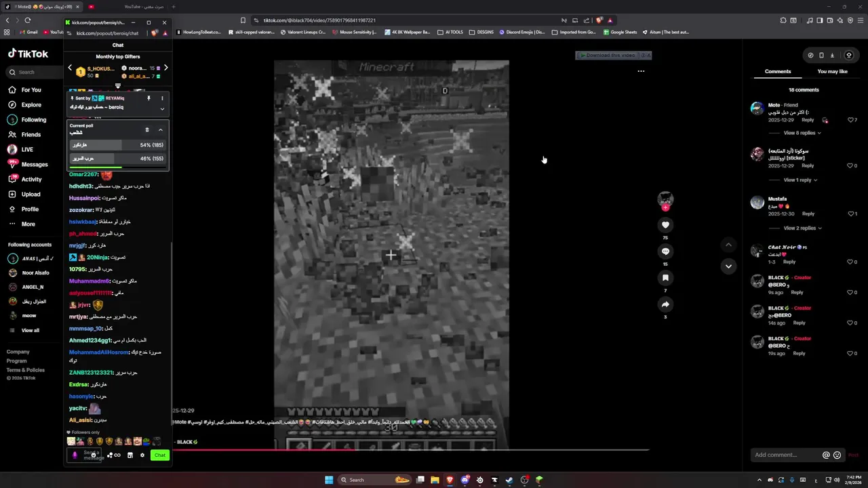Open Messages in TikTok sidebar

pyautogui.click(x=28, y=164)
